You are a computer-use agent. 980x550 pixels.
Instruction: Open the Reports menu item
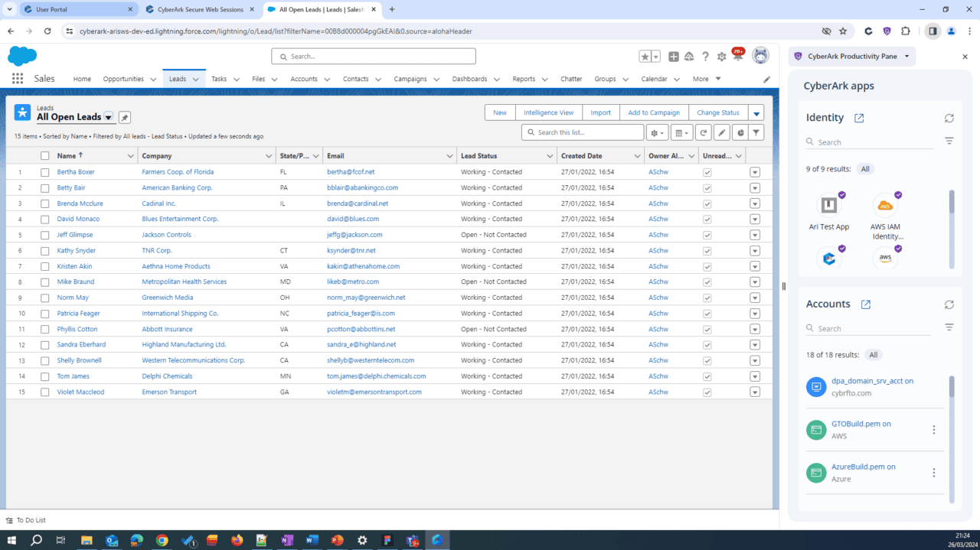(x=524, y=78)
